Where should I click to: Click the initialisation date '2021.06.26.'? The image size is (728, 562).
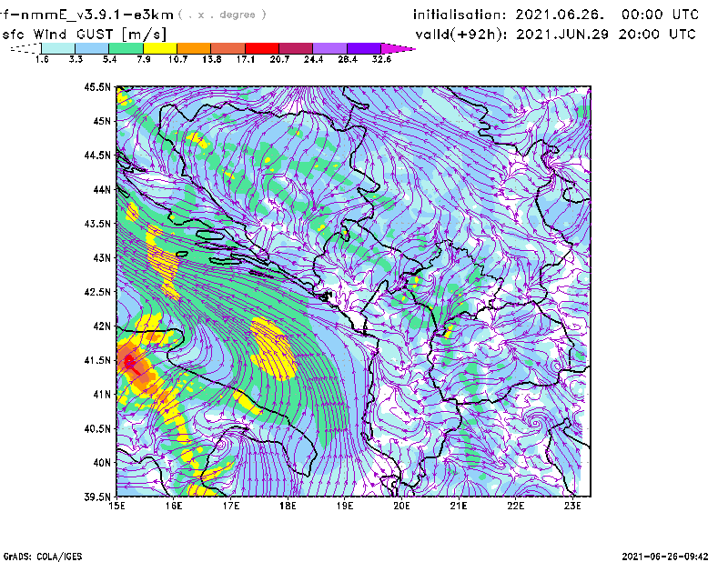point(560,15)
